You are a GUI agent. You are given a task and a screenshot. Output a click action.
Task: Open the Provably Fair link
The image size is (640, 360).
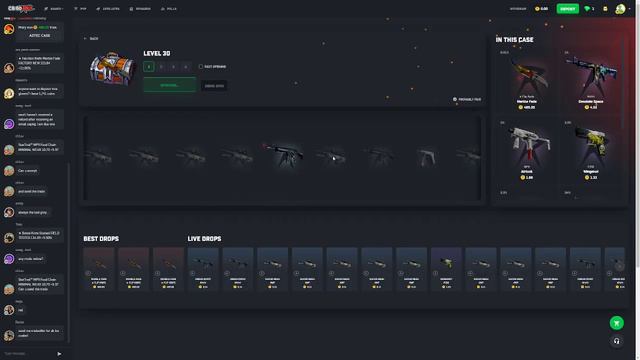click(467, 99)
